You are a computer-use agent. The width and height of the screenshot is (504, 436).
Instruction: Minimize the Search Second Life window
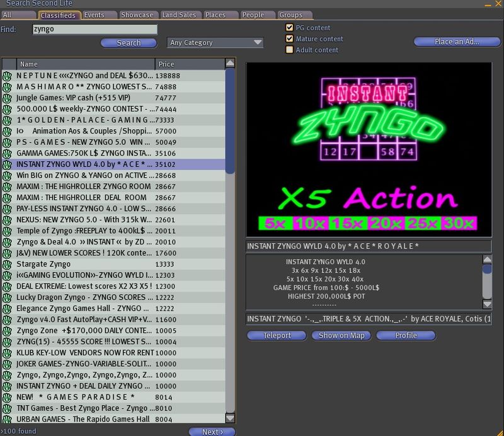(x=488, y=4)
